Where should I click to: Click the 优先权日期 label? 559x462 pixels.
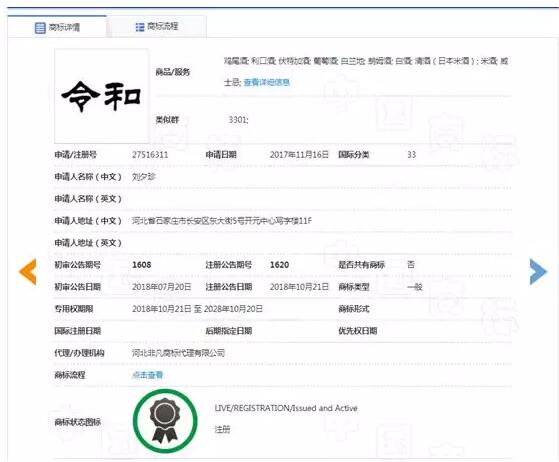click(358, 331)
